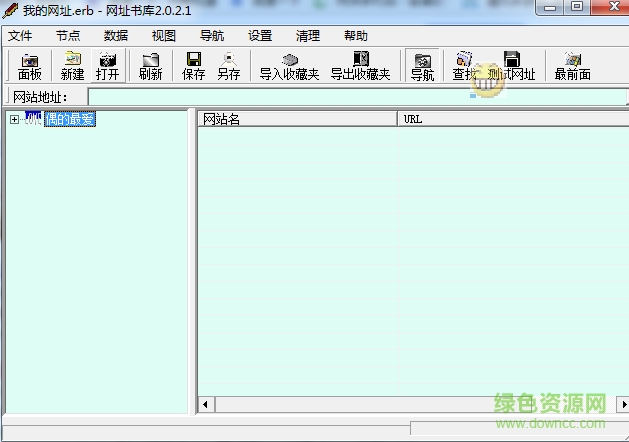This screenshot has height=442, width=629.
Task: Select the 偶的最爱 tree item
Action: [70, 119]
